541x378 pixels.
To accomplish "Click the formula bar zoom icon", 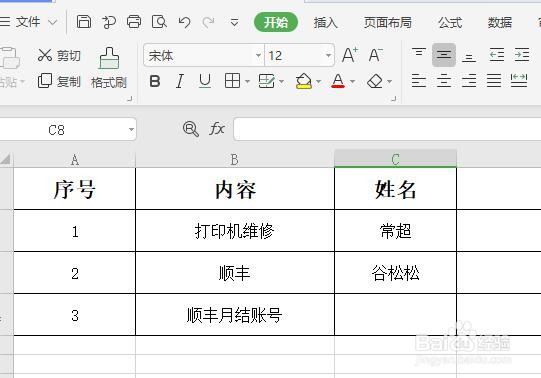I will click(191, 129).
